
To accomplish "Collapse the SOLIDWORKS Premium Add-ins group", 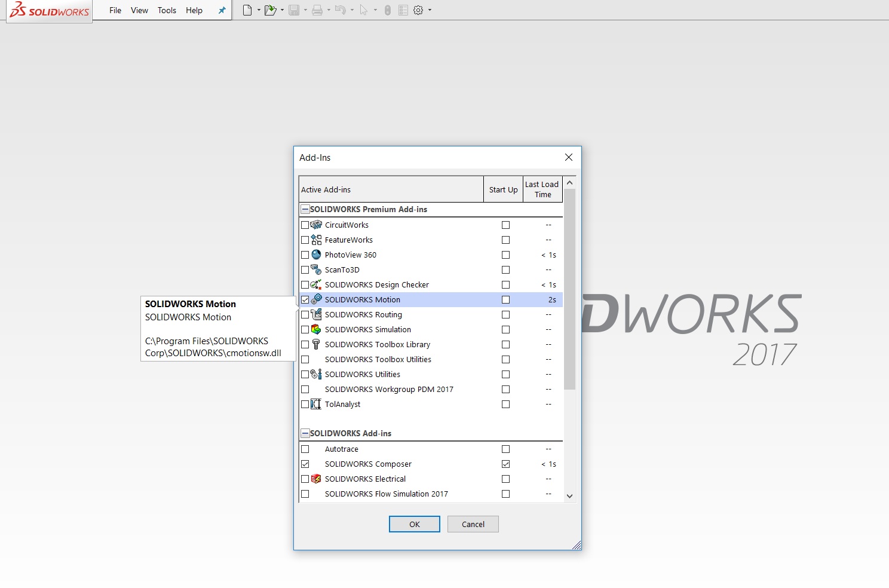I will [305, 210].
